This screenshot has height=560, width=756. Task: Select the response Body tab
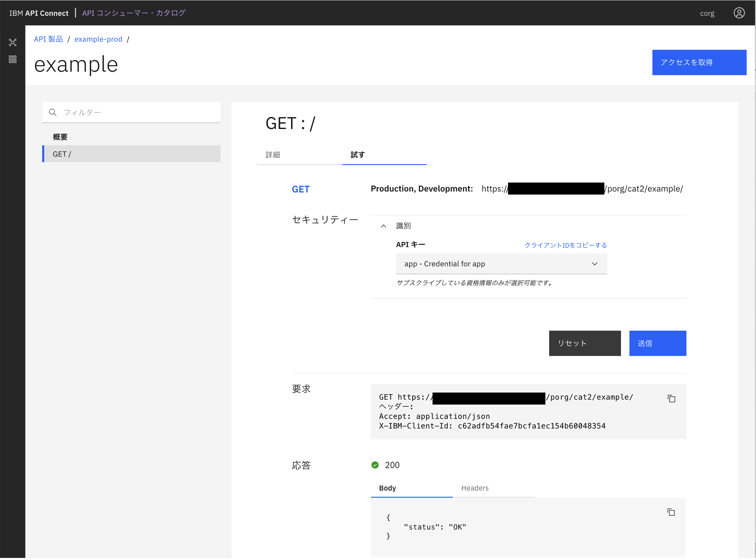coord(388,488)
